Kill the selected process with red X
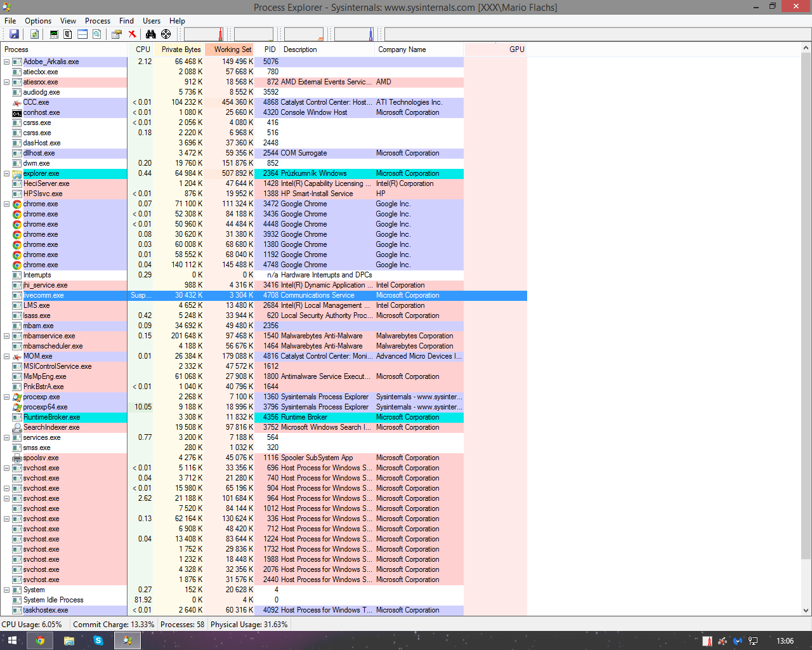The image size is (812, 650). point(132,34)
